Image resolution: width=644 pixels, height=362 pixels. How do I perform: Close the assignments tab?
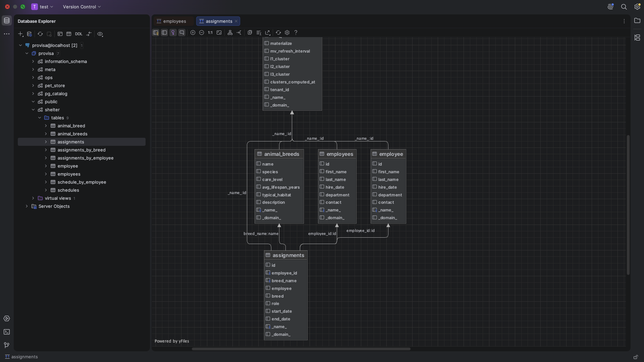pyautogui.click(x=236, y=21)
